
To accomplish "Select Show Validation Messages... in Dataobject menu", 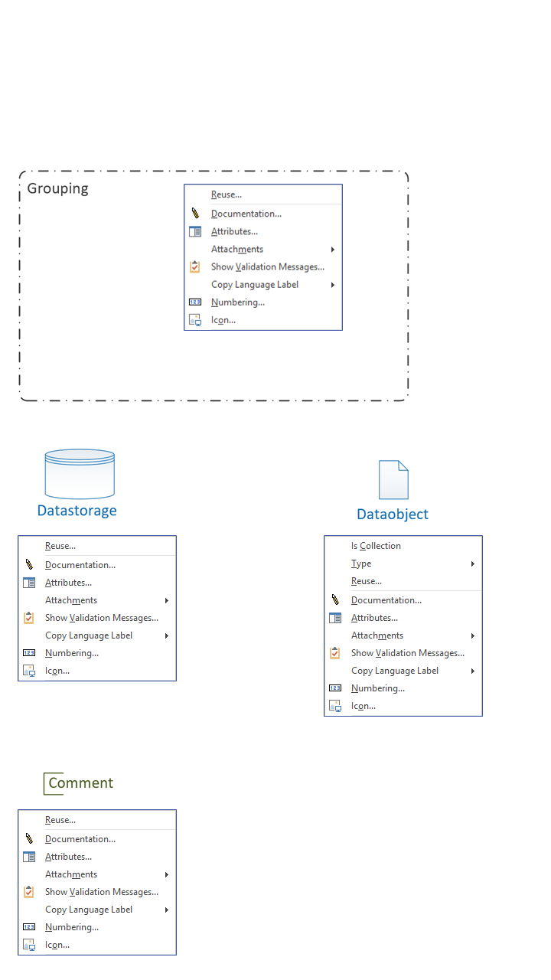I will pos(408,653).
